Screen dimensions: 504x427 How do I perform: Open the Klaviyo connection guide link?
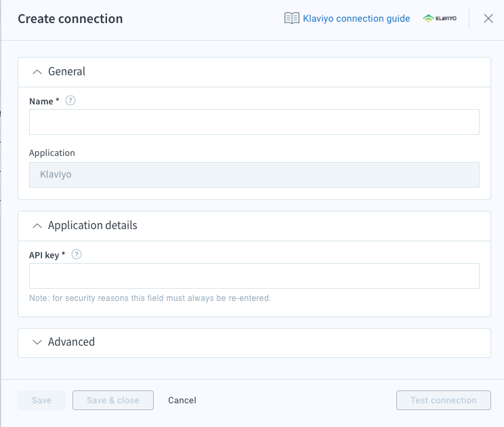(356, 19)
